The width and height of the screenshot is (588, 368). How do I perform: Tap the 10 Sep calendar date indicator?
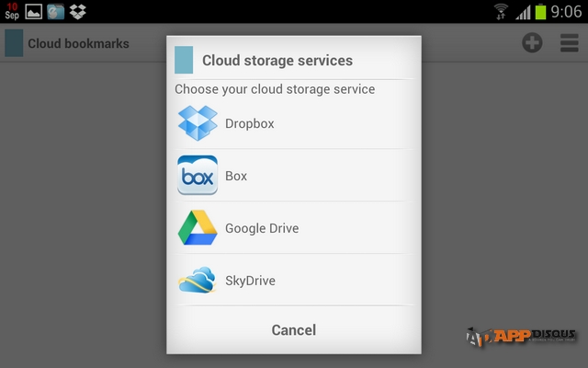pyautogui.click(x=10, y=11)
